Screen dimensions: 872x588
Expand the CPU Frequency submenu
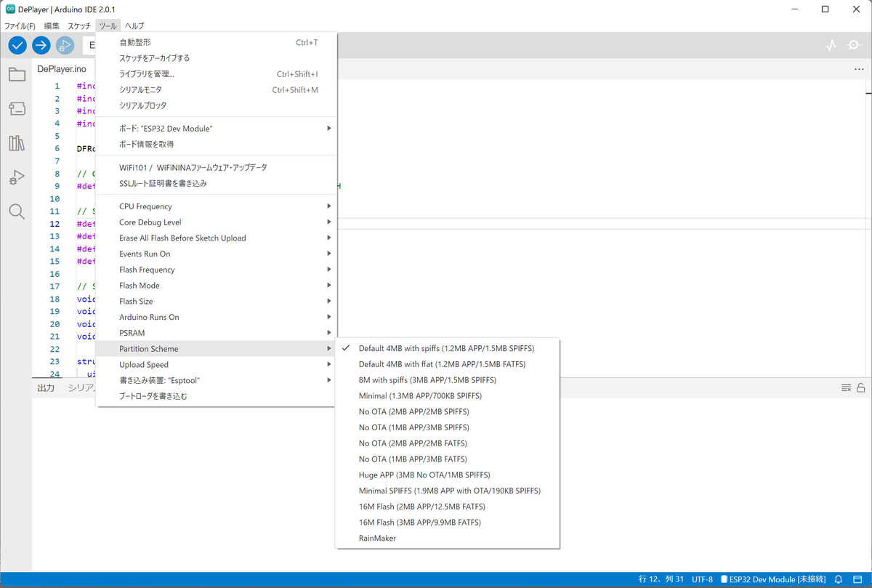[217, 206]
